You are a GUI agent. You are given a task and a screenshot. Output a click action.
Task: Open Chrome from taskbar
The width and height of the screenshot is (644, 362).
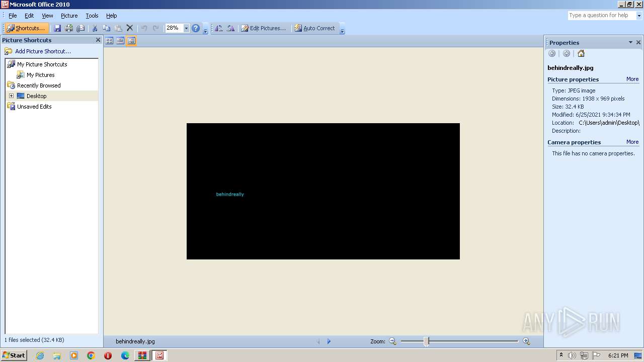click(91, 355)
